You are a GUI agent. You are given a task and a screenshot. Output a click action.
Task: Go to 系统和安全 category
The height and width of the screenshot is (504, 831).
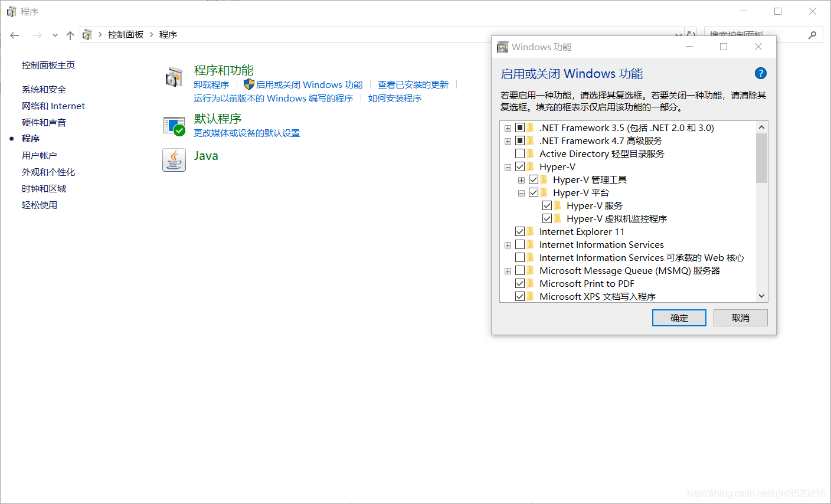point(44,90)
